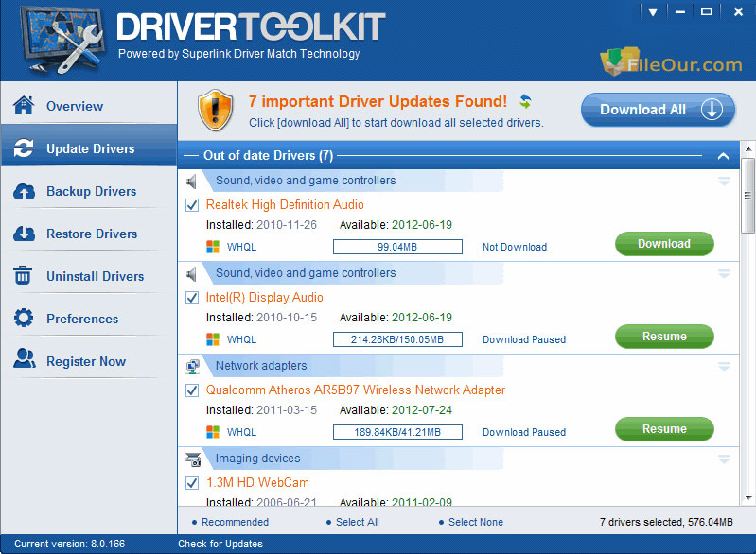Click the 7 drivers selected, 576.04MB text
756x554 pixels.
[666, 522]
